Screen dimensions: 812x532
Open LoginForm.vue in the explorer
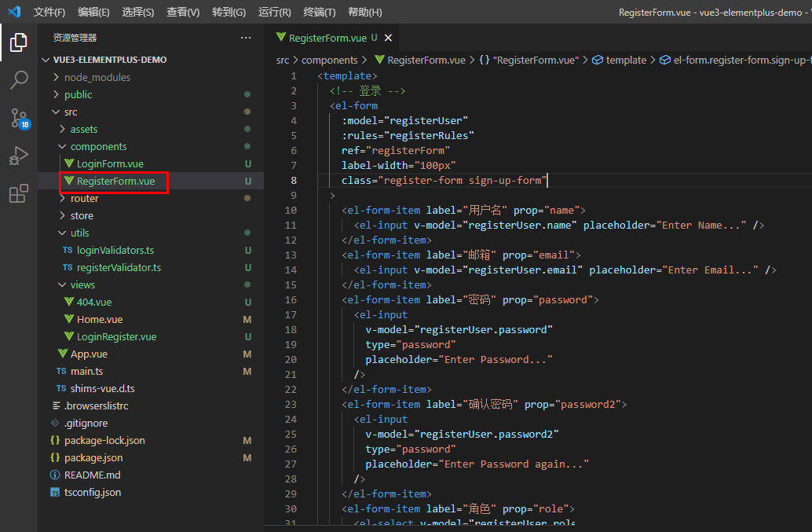pyautogui.click(x=110, y=163)
